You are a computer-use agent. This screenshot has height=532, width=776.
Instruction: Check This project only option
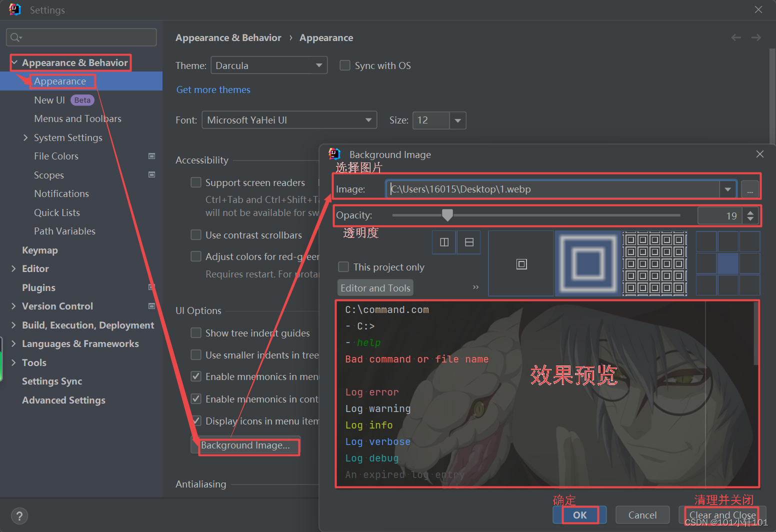(x=343, y=267)
